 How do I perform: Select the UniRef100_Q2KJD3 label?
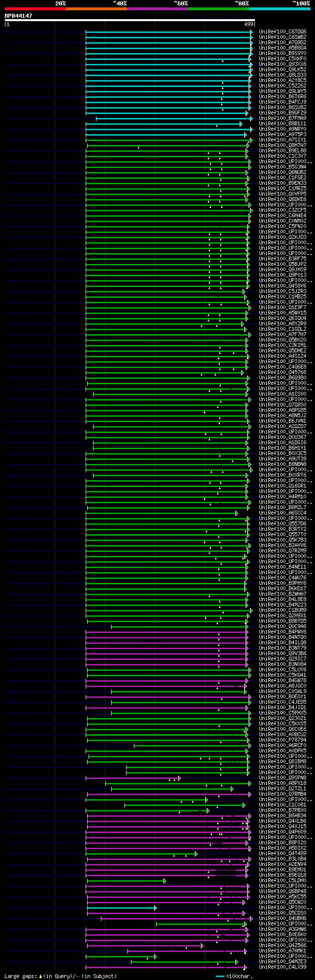tap(283, 237)
